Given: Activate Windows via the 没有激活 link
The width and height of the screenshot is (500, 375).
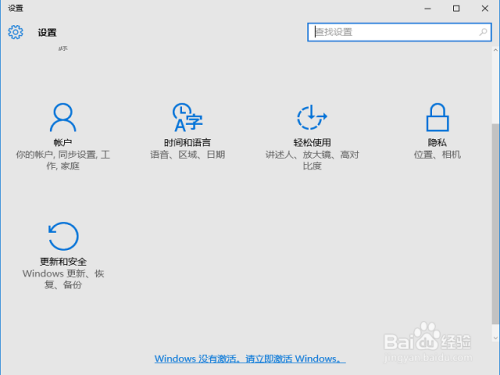Looking at the screenshot, I should coord(250,359).
